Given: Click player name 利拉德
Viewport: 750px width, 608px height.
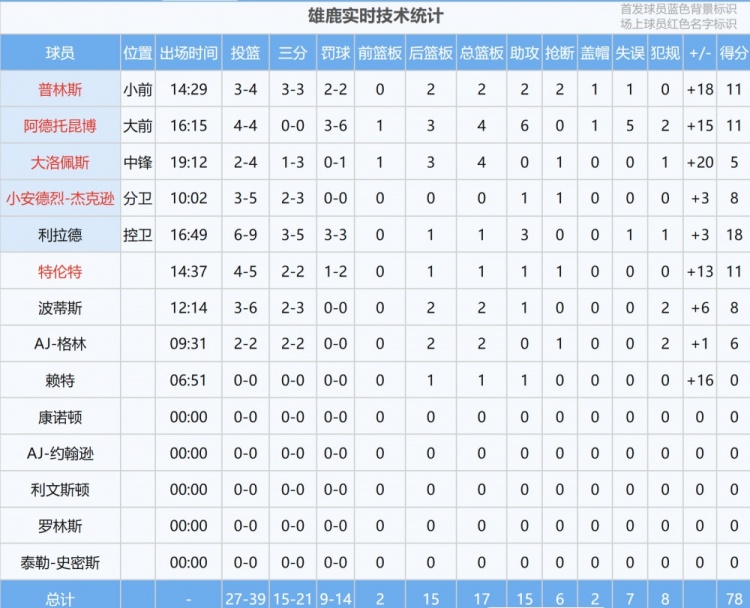Looking at the screenshot, I should point(60,235).
